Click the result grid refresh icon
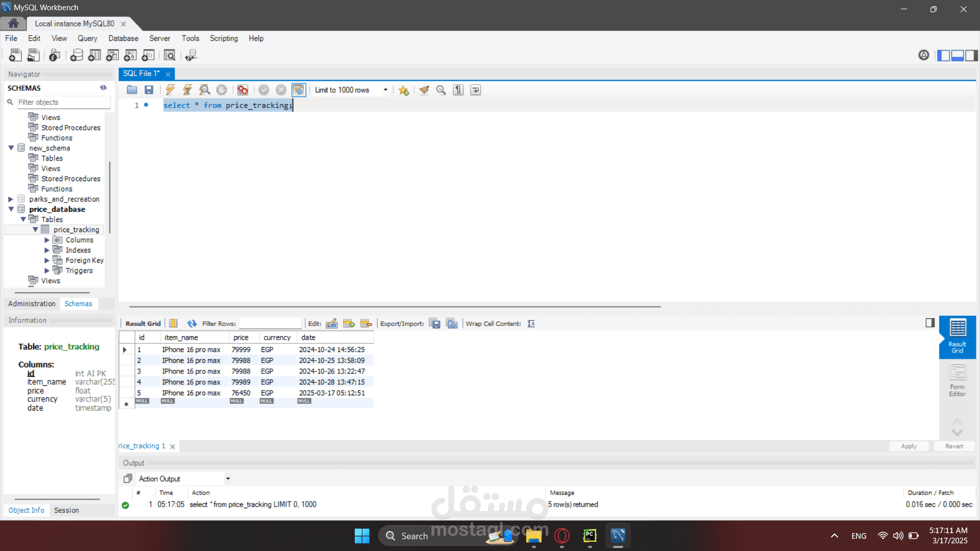The width and height of the screenshot is (980, 551). click(x=192, y=323)
